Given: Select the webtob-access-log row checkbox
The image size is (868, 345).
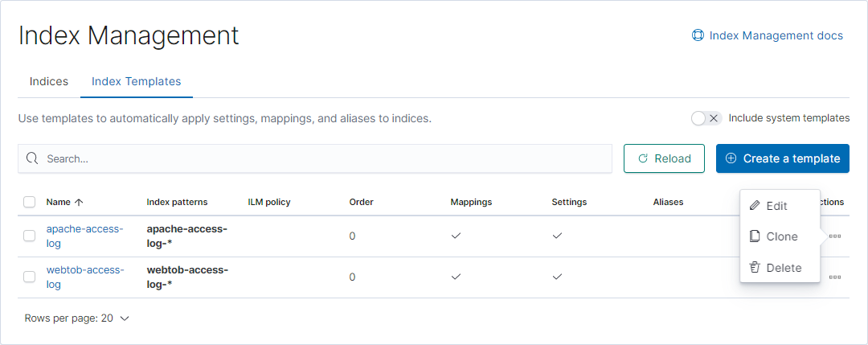Looking at the screenshot, I should (30, 277).
